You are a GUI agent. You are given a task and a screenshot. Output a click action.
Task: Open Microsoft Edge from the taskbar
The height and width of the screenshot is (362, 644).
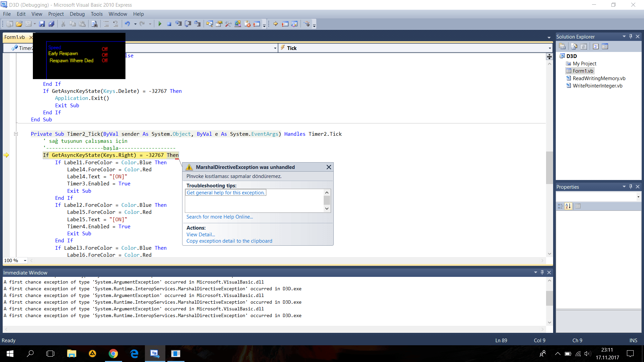(134, 354)
